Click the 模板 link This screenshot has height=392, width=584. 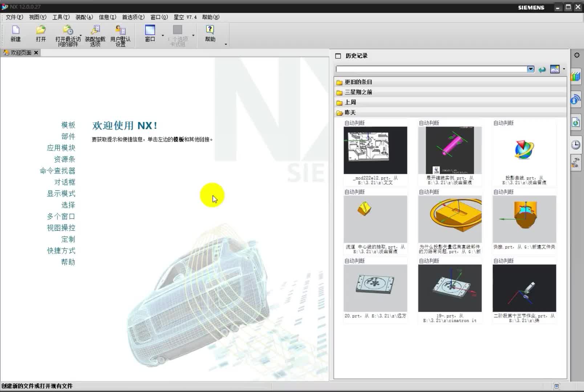pos(68,125)
